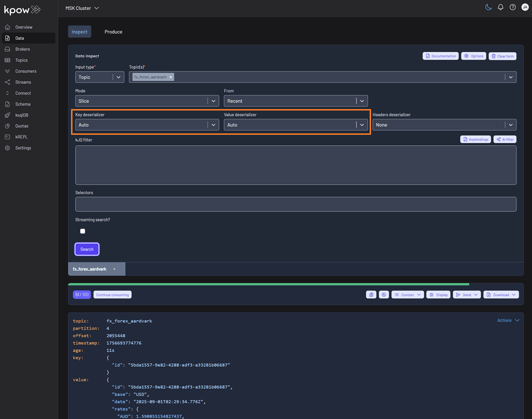The image size is (532, 419).
Task: Open Consumers page in sidebar
Action: point(28,71)
